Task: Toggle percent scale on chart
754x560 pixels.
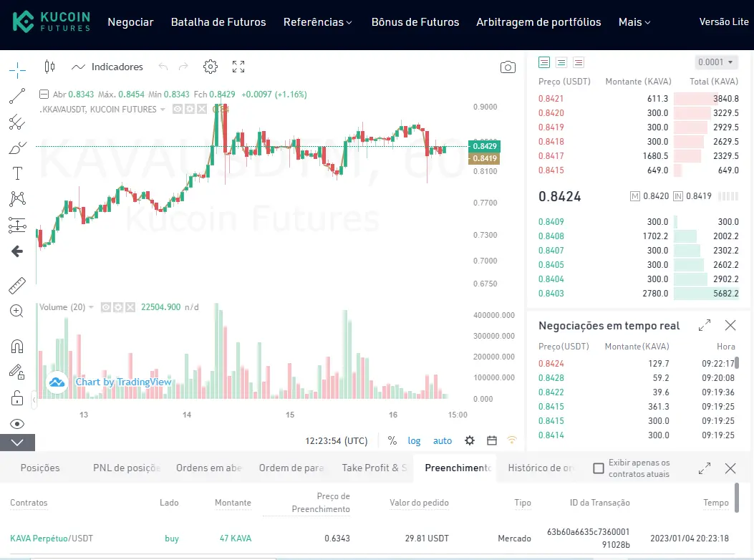Action: [x=392, y=440]
